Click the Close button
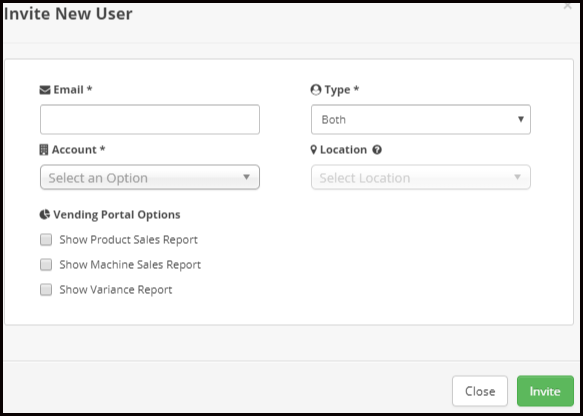 (x=480, y=391)
